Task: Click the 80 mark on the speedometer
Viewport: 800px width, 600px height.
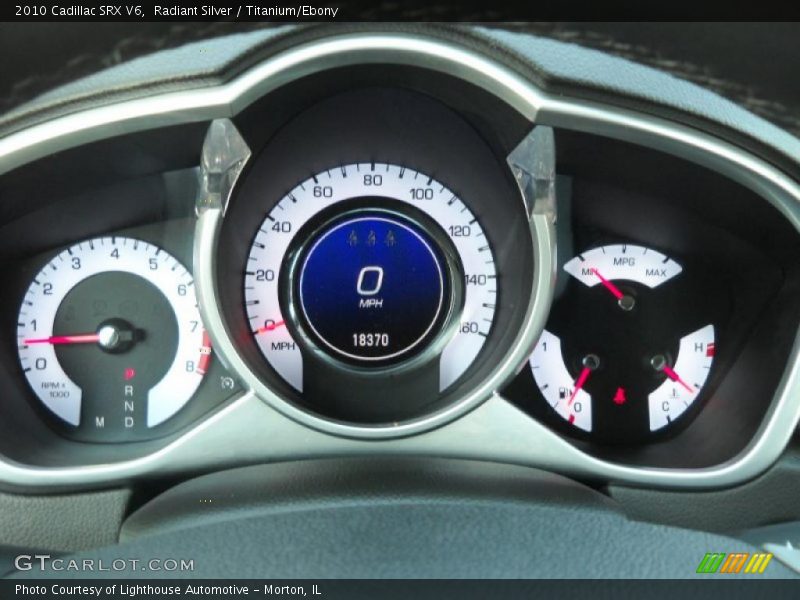Action: (372, 180)
